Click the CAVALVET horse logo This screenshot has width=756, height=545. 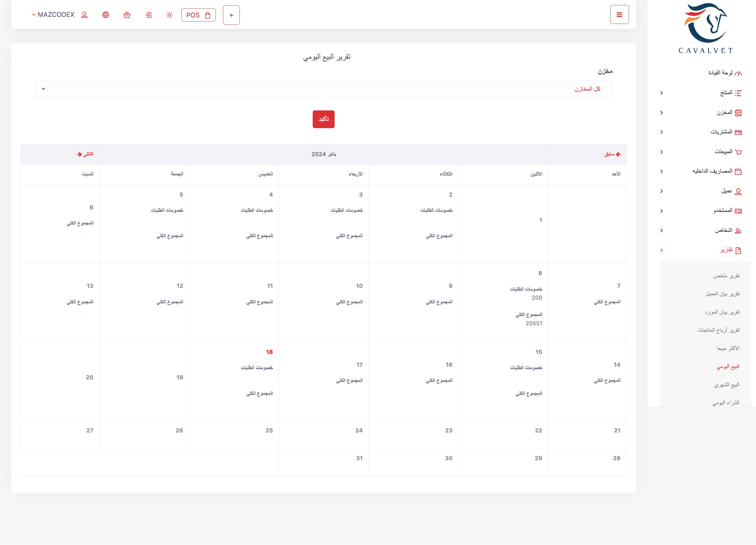706,28
